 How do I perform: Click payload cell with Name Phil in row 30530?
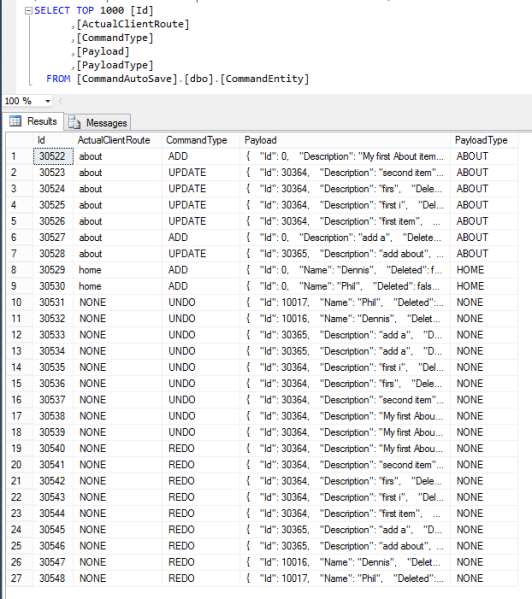[345, 286]
